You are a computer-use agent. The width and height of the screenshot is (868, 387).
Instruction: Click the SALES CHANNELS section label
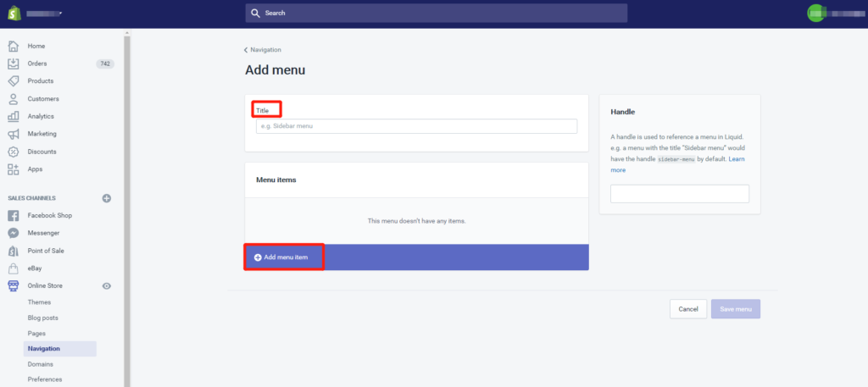pos(31,198)
